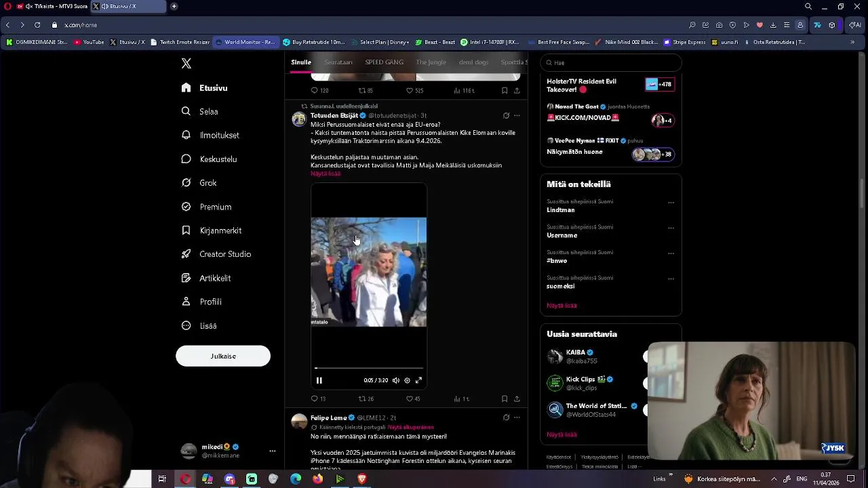Open The World of Statistics profile
Image resolution: width=868 pixels, height=488 pixels.
click(x=597, y=406)
